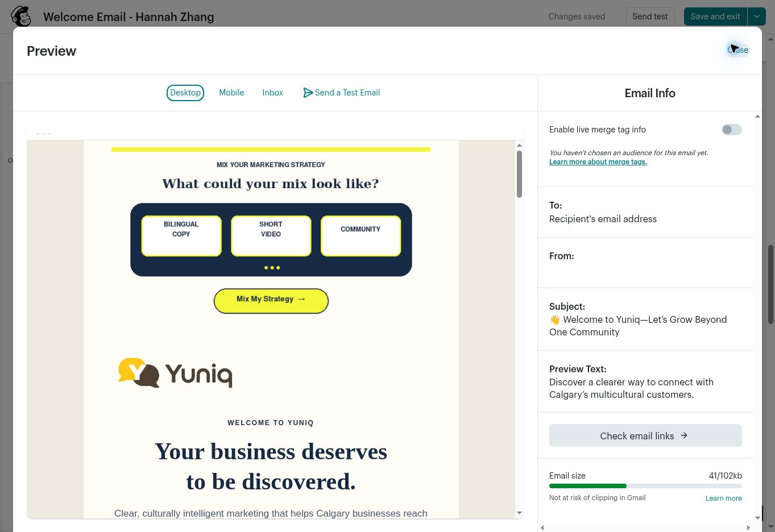Image resolution: width=775 pixels, height=532 pixels.
Task: Toggle Enable live merge tag info
Action: [x=731, y=130]
